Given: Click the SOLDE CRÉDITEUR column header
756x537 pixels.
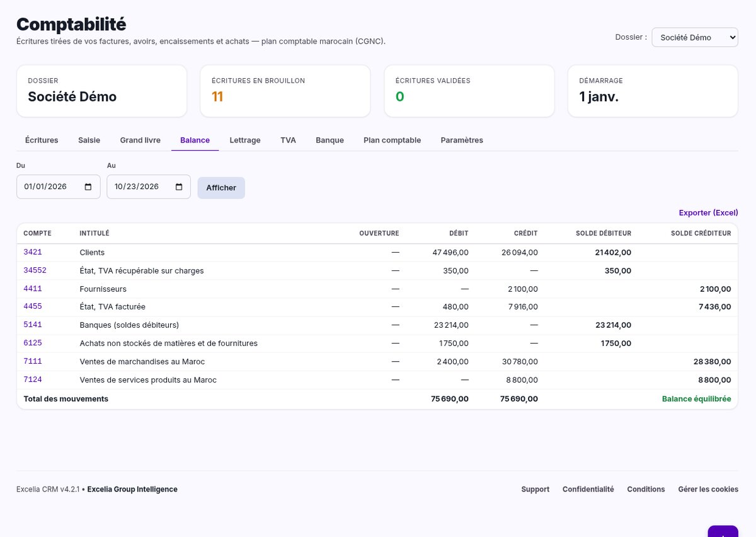Looking at the screenshot, I should click(701, 233).
